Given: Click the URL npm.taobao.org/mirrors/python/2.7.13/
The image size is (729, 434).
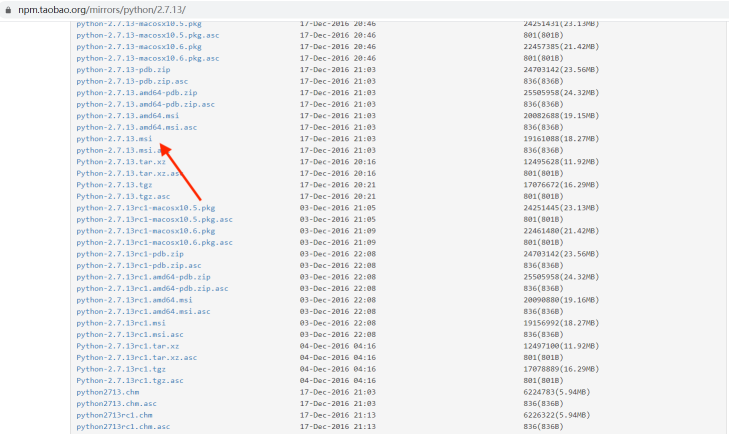Looking at the screenshot, I should click(102, 10).
